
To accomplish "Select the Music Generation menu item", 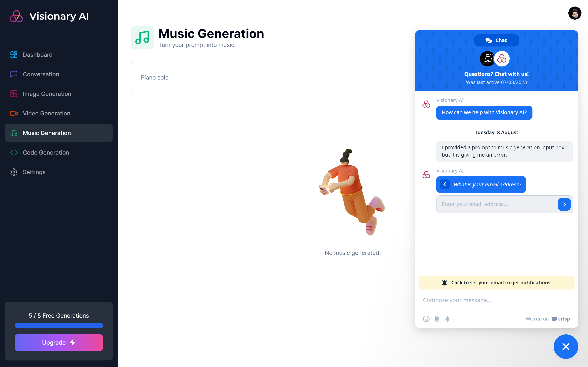I will [59, 133].
